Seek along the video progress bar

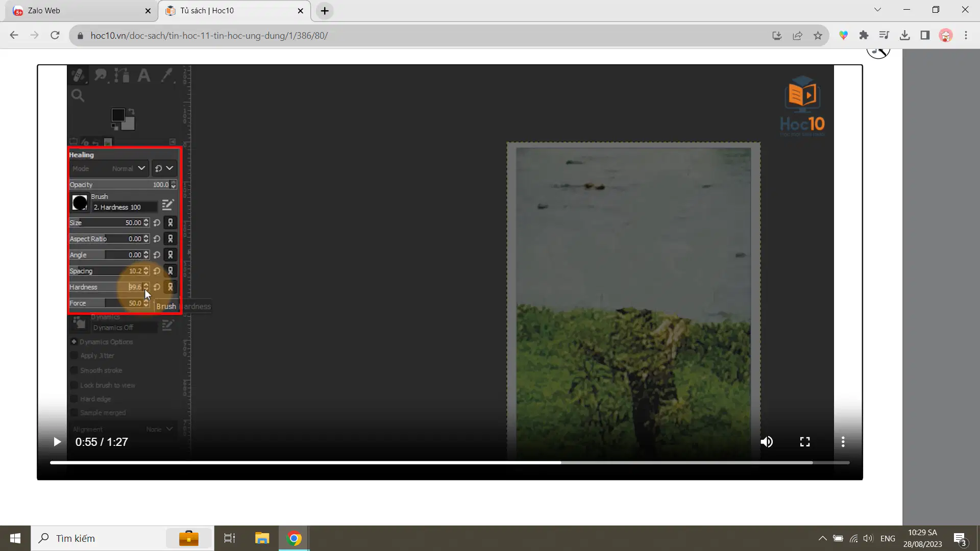point(450,463)
